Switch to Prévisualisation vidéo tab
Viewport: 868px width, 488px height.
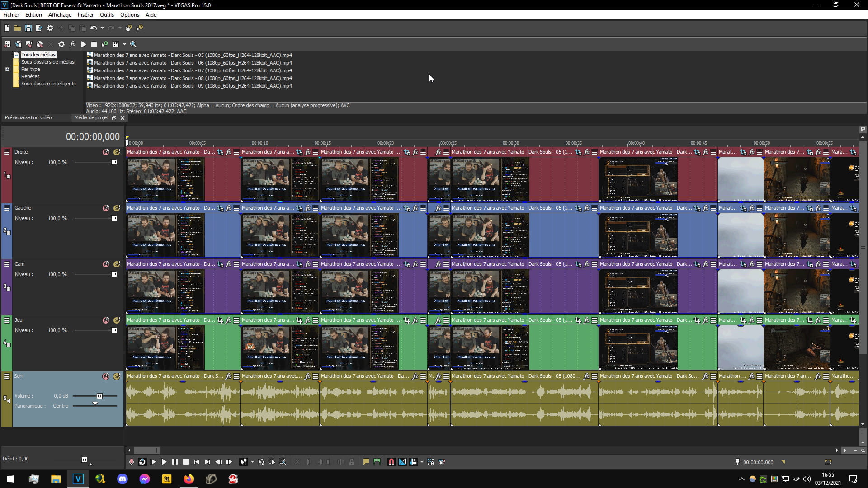click(28, 117)
